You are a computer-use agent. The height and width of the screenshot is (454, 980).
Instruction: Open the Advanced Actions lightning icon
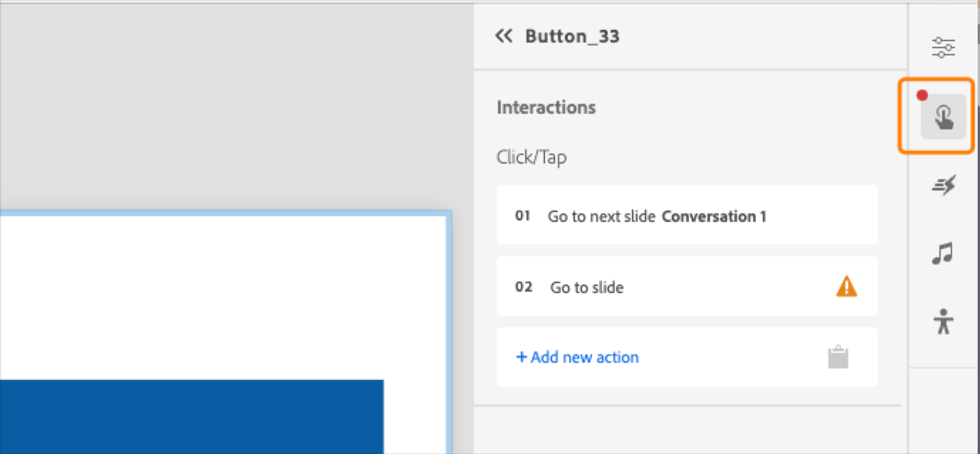click(x=942, y=184)
